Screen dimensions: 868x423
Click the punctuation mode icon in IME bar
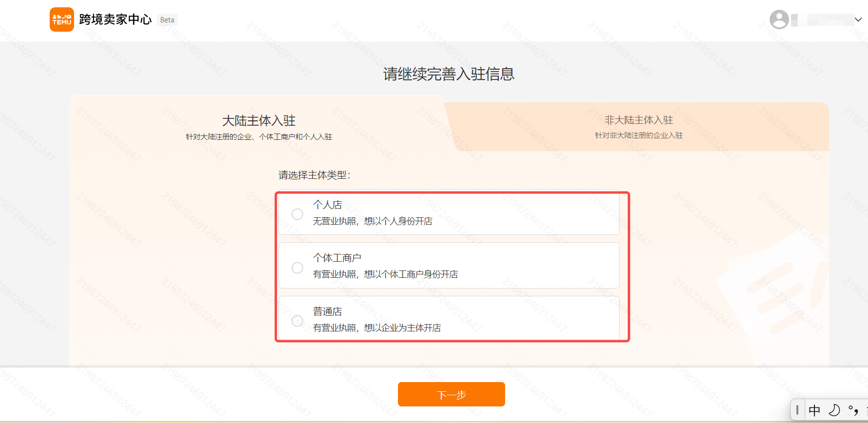click(x=853, y=410)
